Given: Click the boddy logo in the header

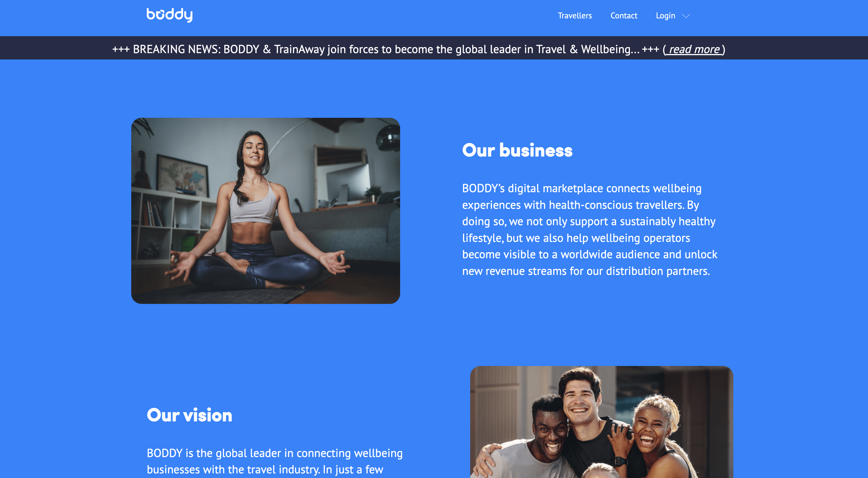Looking at the screenshot, I should pos(169,15).
